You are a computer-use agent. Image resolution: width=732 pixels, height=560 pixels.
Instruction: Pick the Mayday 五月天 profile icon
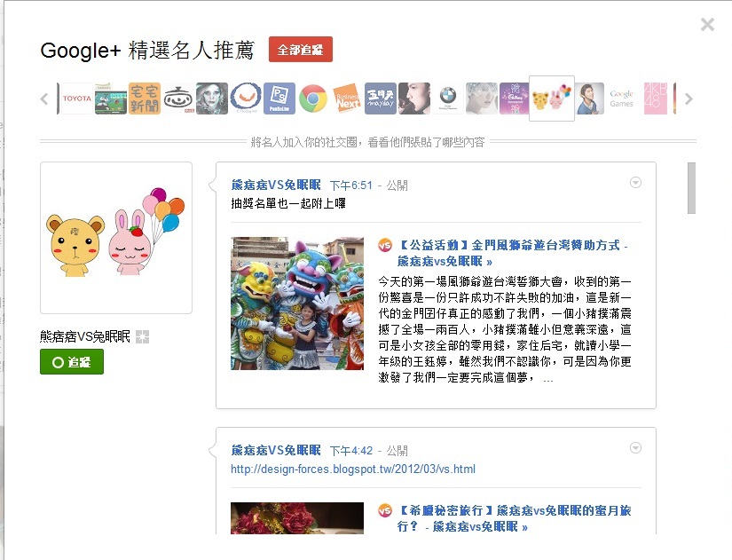[381, 99]
